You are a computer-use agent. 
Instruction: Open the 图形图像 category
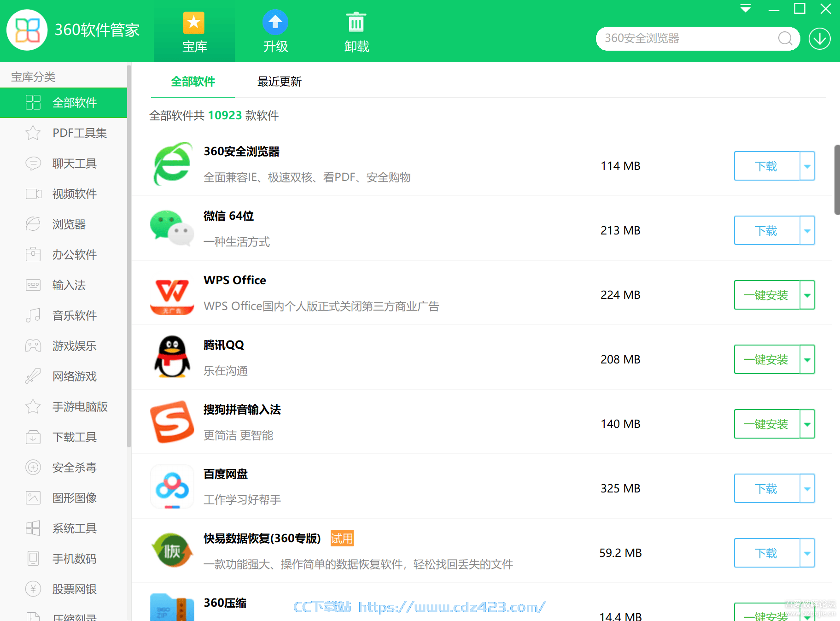64,498
